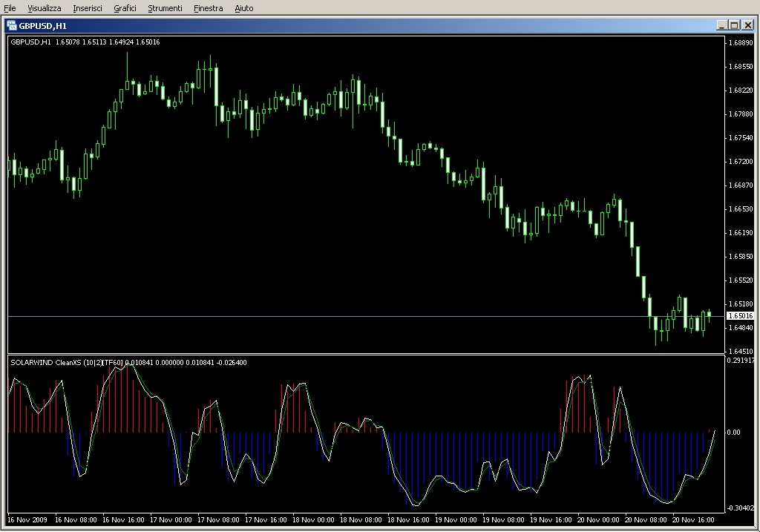Click price scale value 1.65850
This screenshot has height=532, width=760.
(741, 256)
